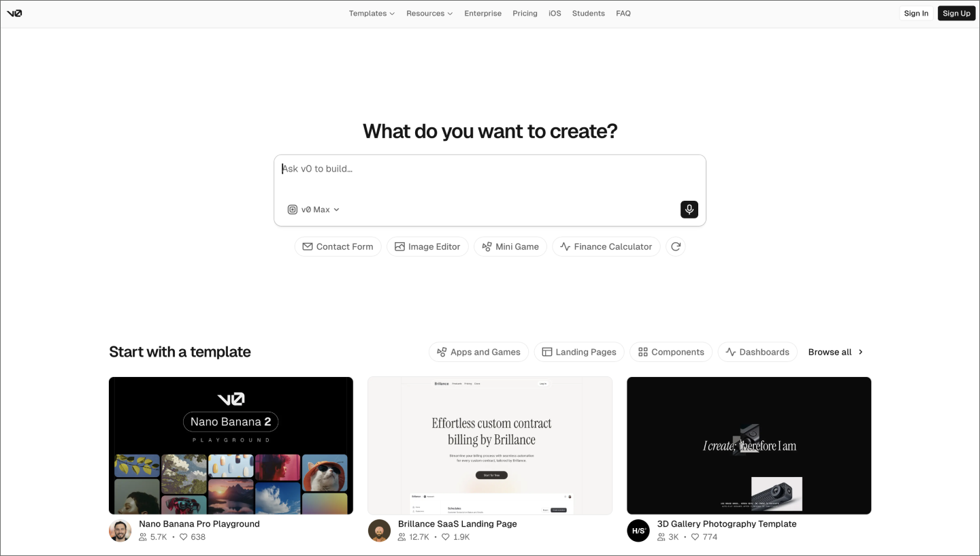Open the iOS page
The height and width of the screenshot is (556, 980).
[x=555, y=13]
